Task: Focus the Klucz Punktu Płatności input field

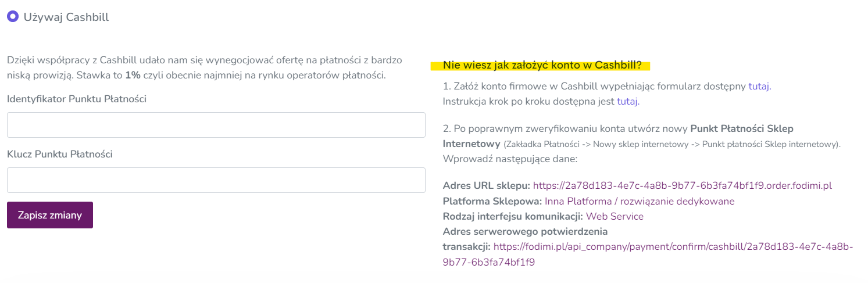Action: (216, 180)
